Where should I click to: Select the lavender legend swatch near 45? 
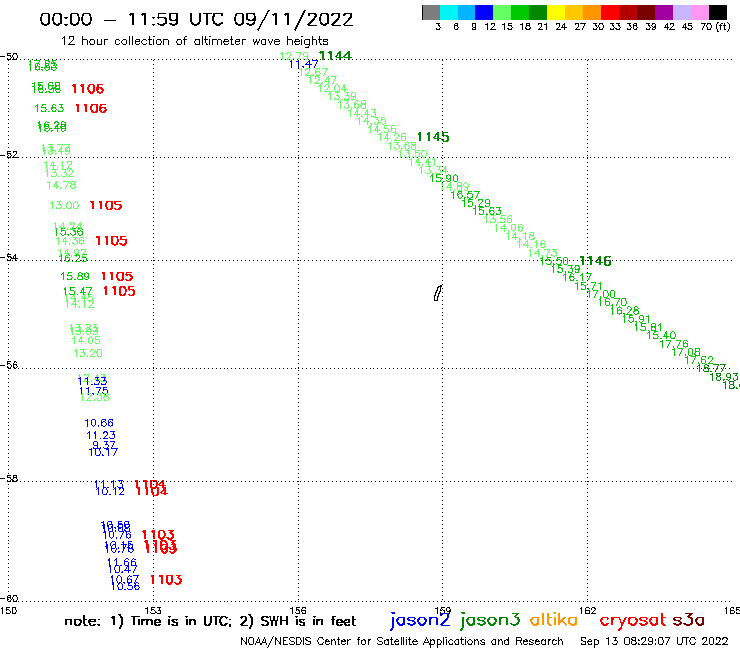[681, 12]
